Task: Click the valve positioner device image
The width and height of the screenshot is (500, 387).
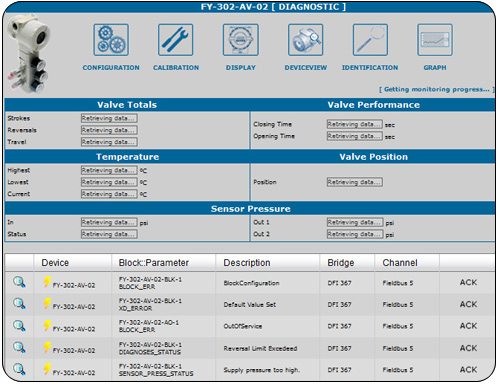Action: (29, 54)
